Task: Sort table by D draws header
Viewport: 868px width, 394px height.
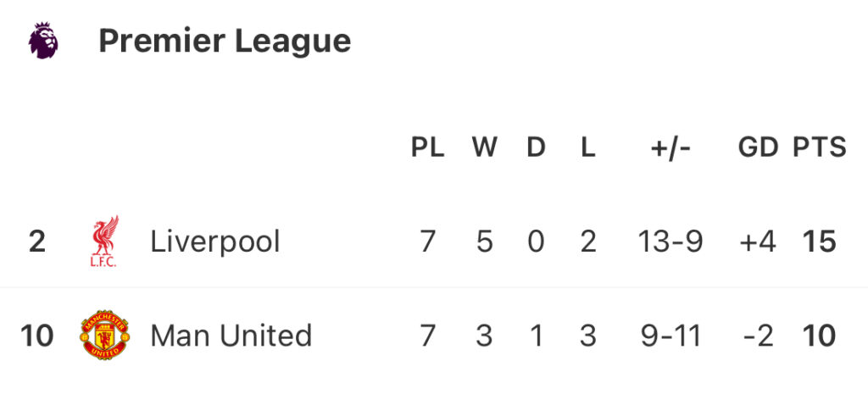Action: [x=536, y=147]
